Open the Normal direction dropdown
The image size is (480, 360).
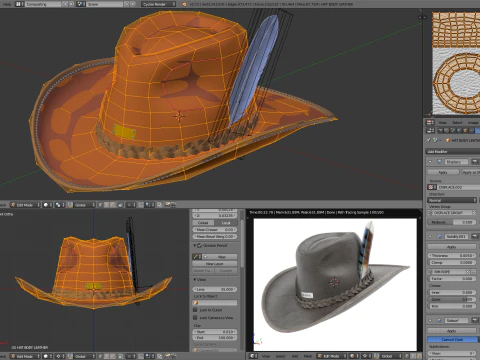click(452, 200)
